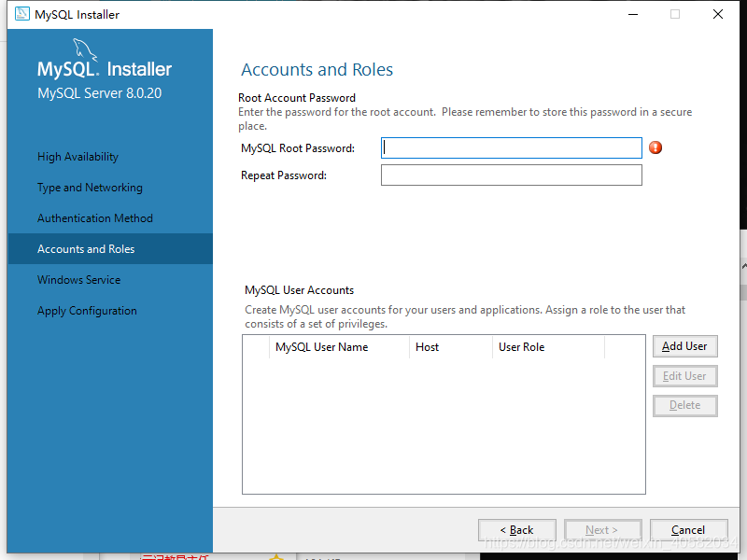Close the MySQL Installer window
Screen dimensions: 747x560
[x=718, y=14]
